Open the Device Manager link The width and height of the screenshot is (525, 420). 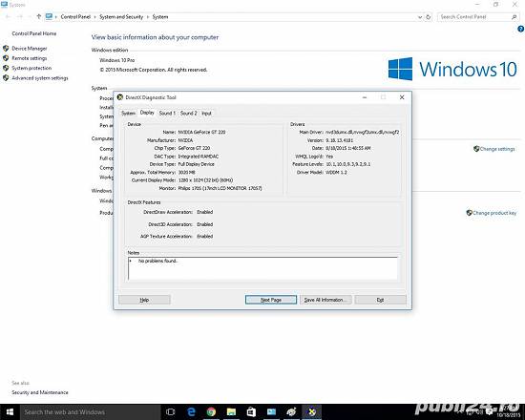click(x=30, y=49)
